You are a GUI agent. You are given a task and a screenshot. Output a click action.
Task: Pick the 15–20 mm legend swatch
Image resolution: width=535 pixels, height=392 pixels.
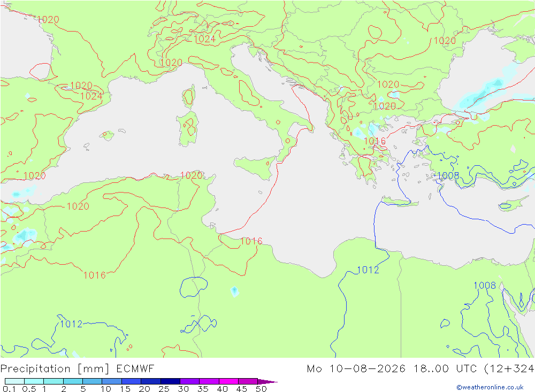[132, 381]
